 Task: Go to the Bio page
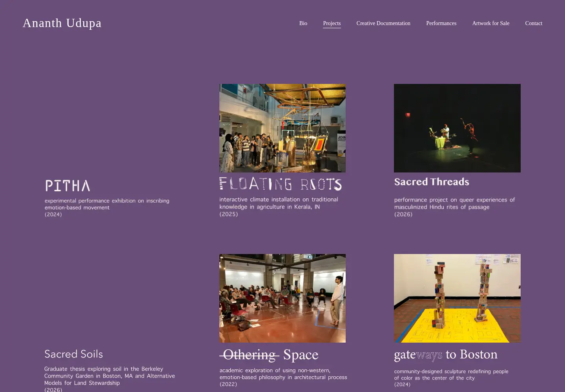[303, 24]
